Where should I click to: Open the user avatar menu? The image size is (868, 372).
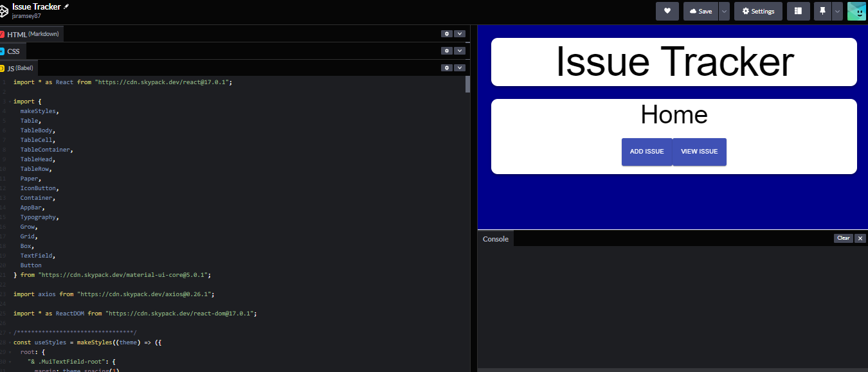[856, 11]
